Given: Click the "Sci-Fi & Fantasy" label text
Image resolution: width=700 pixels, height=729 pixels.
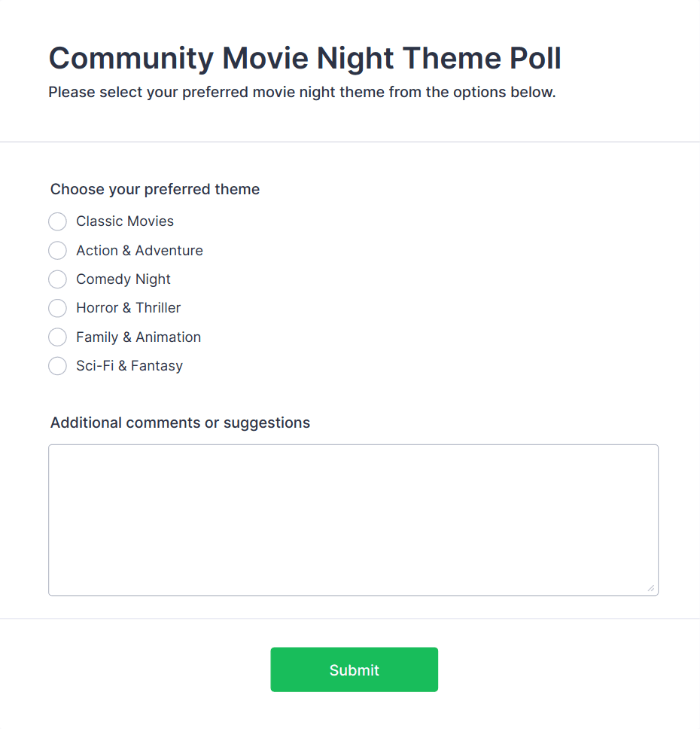Looking at the screenshot, I should [129, 366].
